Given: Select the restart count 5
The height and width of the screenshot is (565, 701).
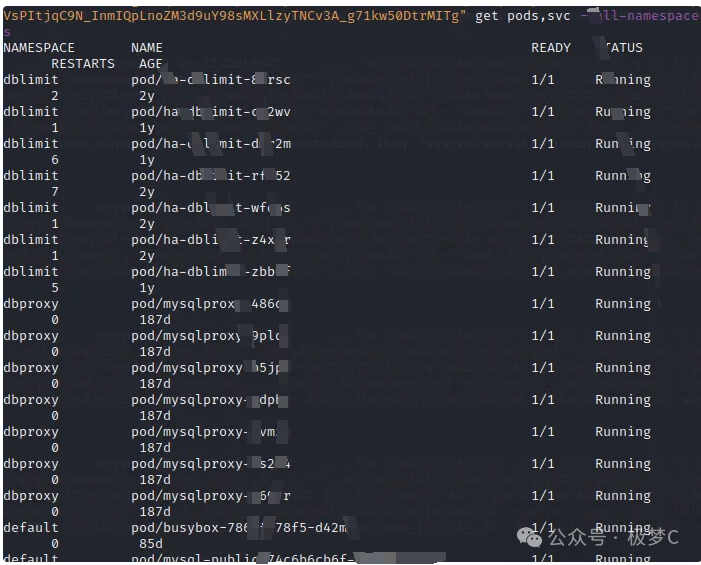Looking at the screenshot, I should coord(55,288).
